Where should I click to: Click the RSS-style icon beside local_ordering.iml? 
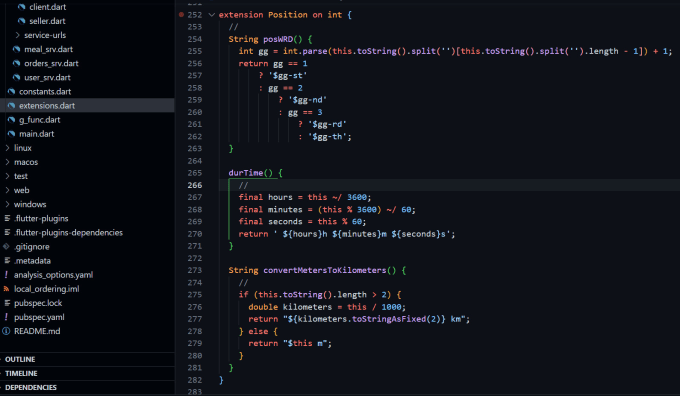click(6, 289)
